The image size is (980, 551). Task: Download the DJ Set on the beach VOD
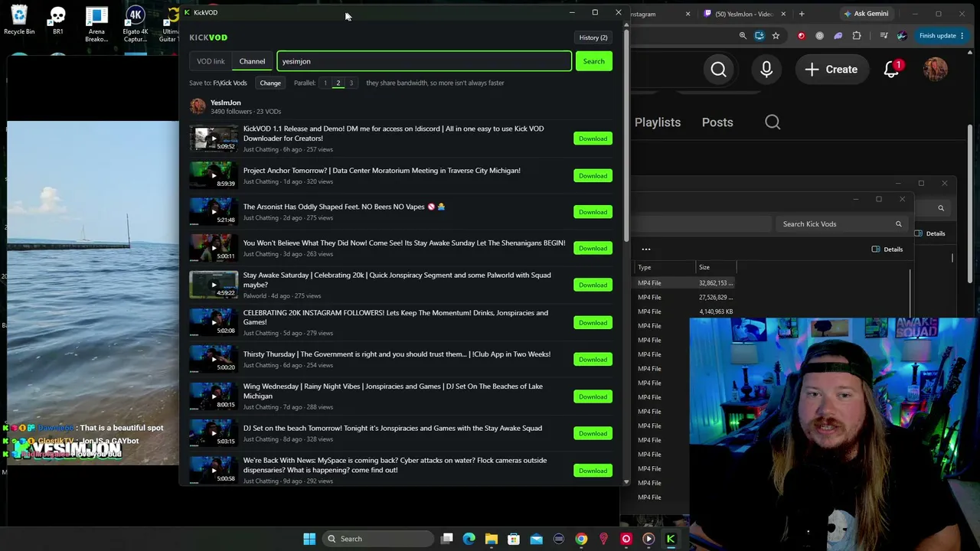click(x=593, y=433)
